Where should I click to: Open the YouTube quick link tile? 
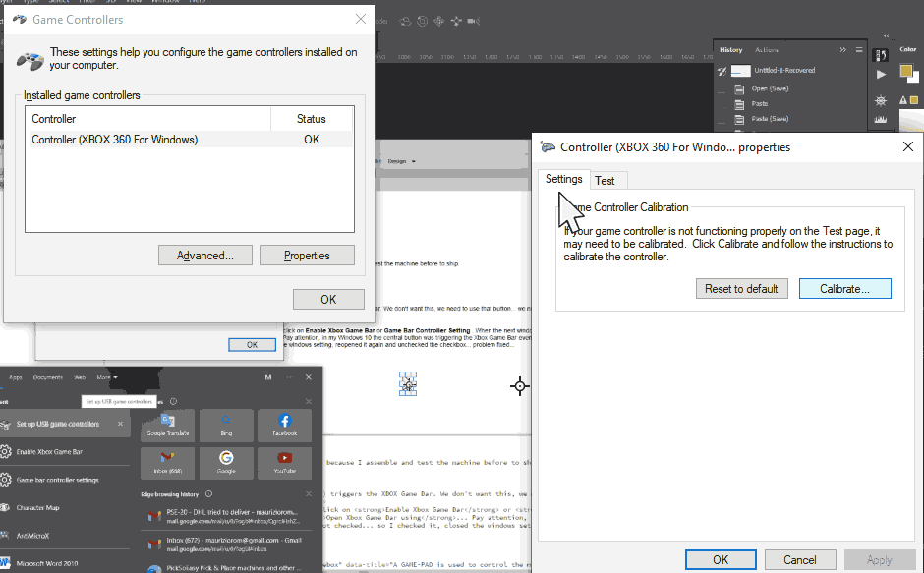click(x=285, y=461)
